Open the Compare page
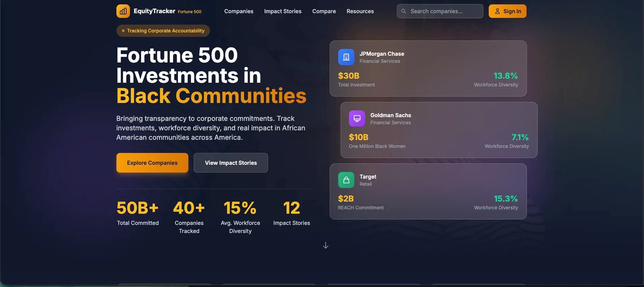Viewport: 644px width, 287px height. pyautogui.click(x=324, y=11)
